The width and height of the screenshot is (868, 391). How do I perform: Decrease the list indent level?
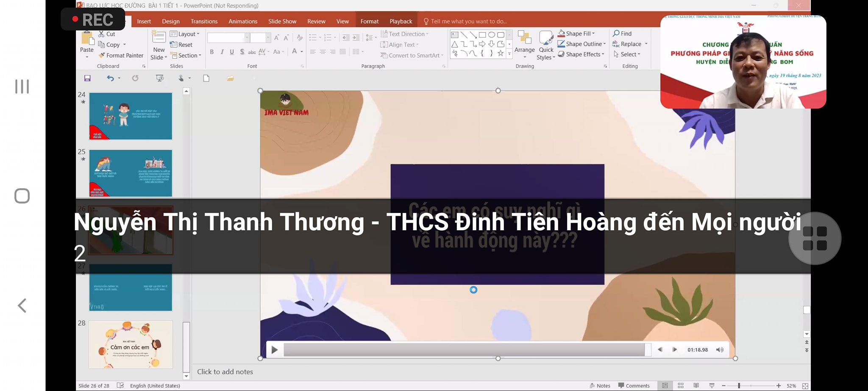(346, 38)
